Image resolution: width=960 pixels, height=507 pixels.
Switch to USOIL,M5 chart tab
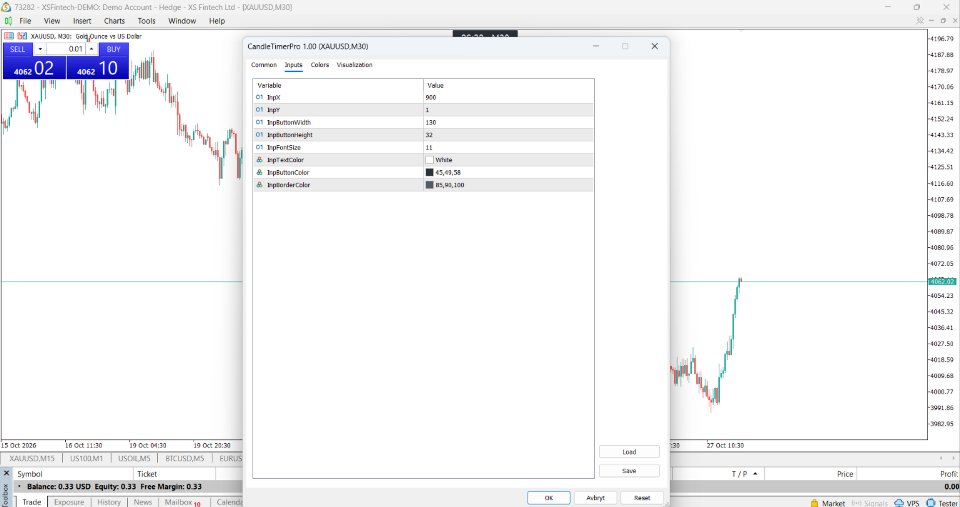click(x=134, y=459)
